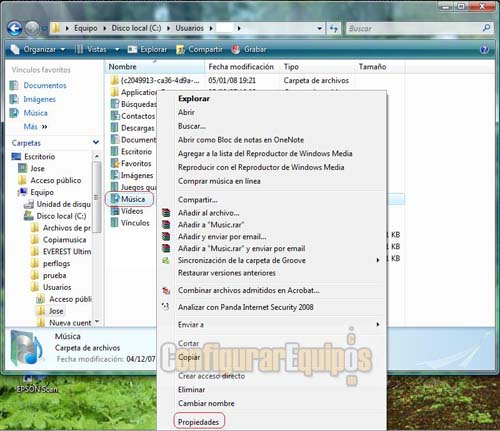
Task: Select the Música folder in file list
Action: [129, 199]
